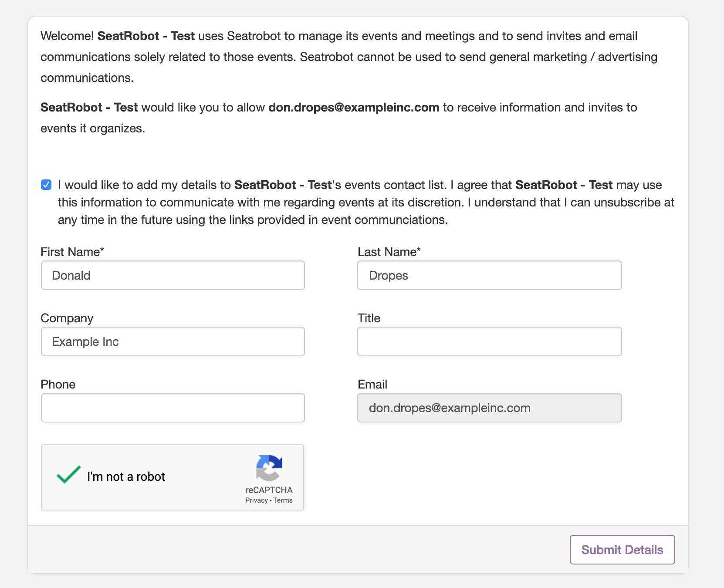Click the disabled Email field
The height and width of the screenshot is (588, 724).
click(x=490, y=408)
